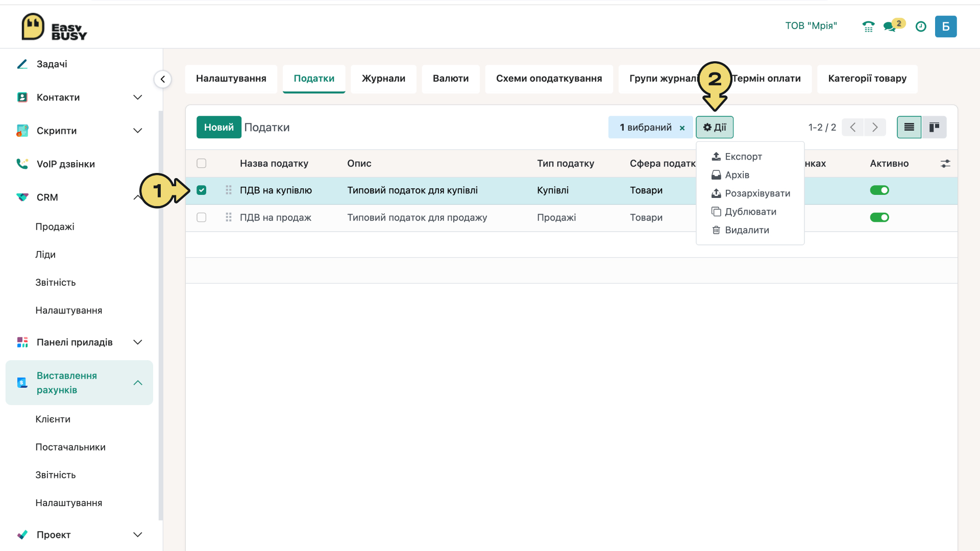The image size is (980, 551).
Task: Open the column settings adjuster icon
Action: coord(945,164)
